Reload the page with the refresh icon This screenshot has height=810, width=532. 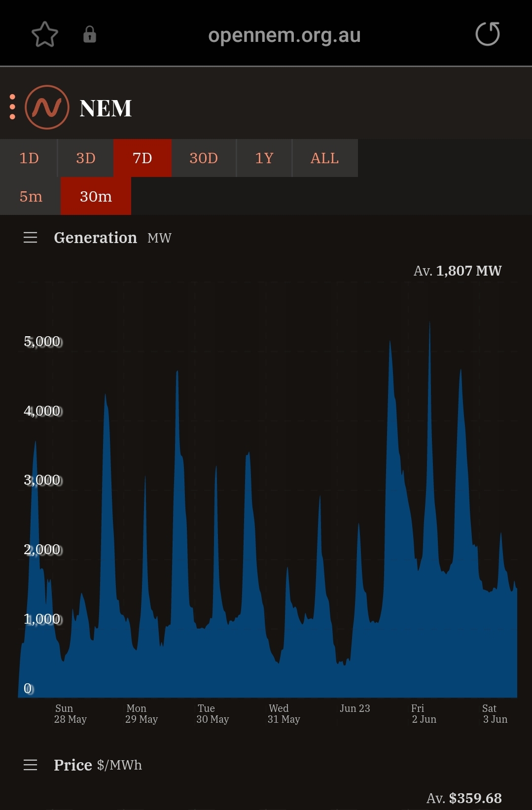point(488,34)
